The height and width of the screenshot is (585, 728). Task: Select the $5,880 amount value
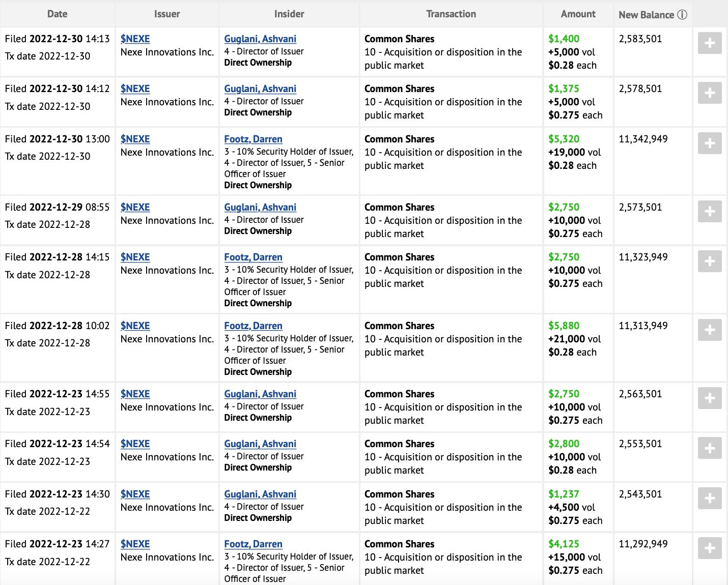tap(564, 326)
